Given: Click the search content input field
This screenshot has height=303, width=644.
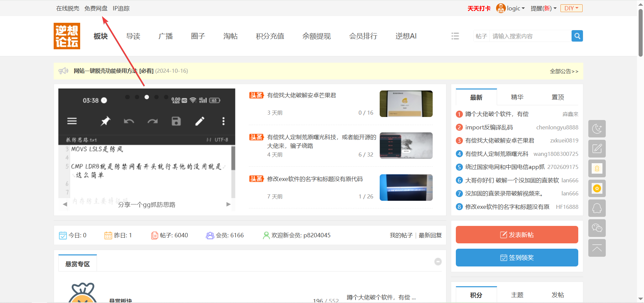Looking at the screenshot, I should 530,36.
